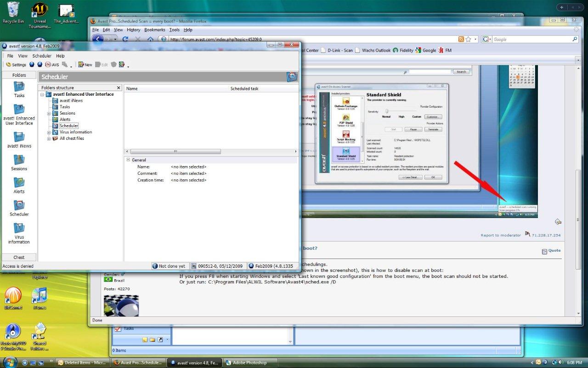Open Firefox address bar history dropdown

476,40
